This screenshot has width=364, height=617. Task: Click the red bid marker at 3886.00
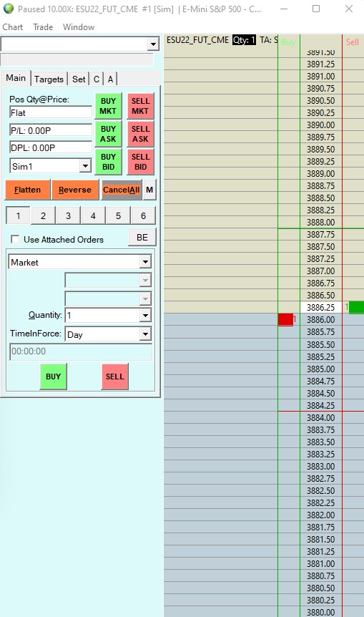click(x=286, y=319)
